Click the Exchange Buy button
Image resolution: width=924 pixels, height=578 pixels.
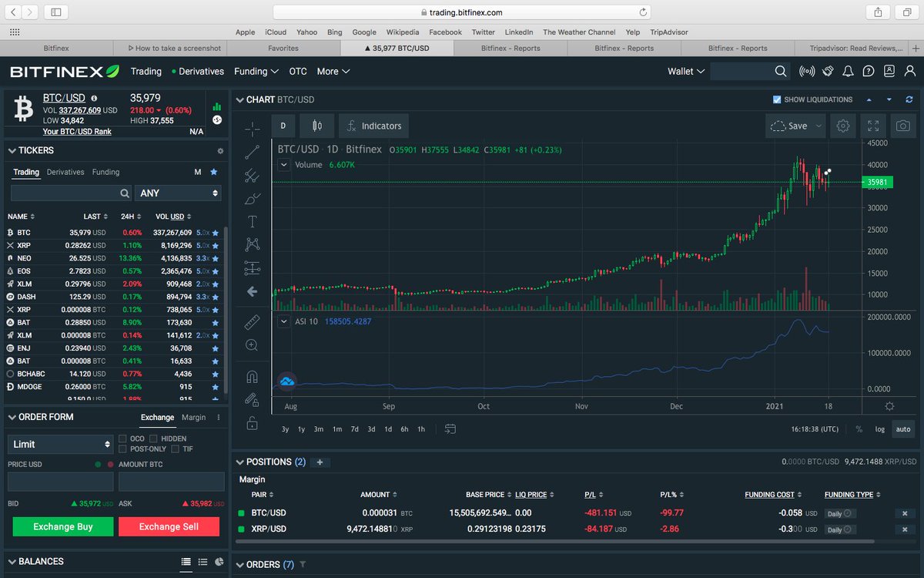tap(63, 526)
